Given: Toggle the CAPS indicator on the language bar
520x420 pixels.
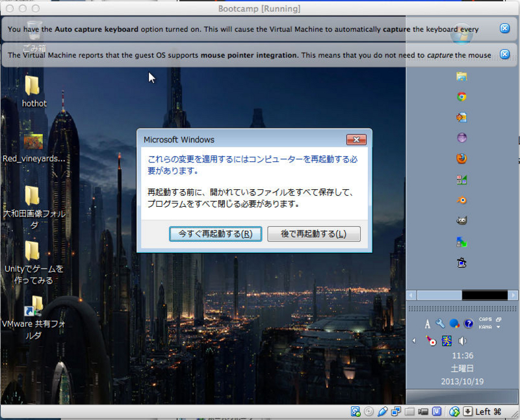Looking at the screenshot, I should tap(485, 320).
